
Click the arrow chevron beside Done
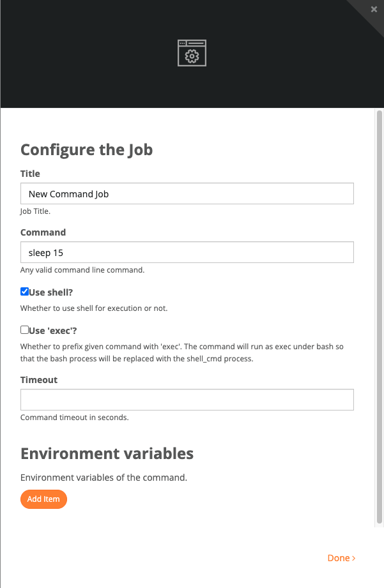[353, 558]
